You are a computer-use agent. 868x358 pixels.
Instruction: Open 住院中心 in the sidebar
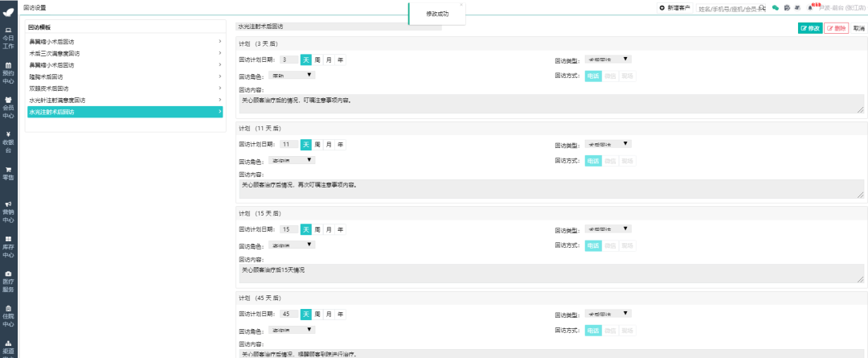(x=8, y=316)
